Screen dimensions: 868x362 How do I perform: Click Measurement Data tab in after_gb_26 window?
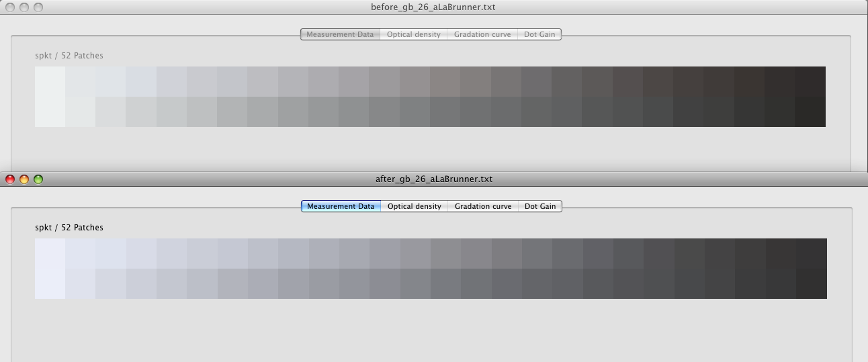pos(341,206)
